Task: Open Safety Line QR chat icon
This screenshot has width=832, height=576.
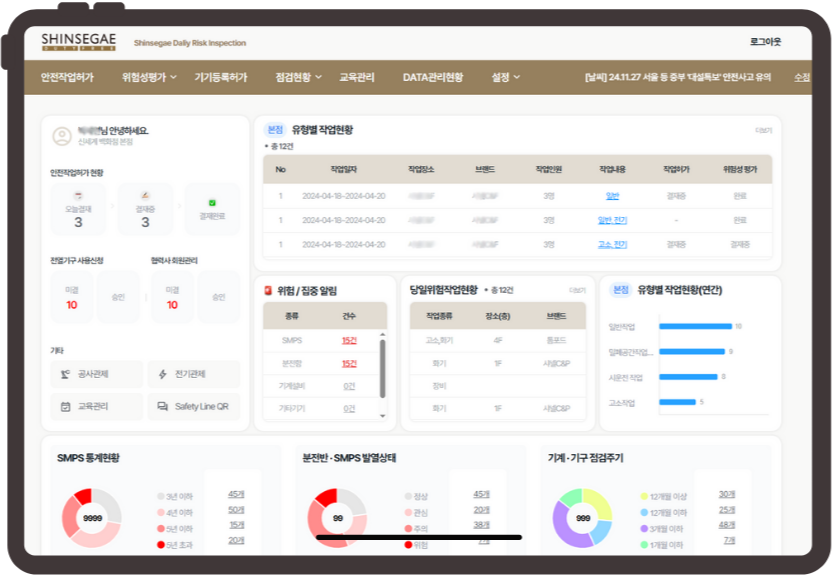Action: coord(163,407)
